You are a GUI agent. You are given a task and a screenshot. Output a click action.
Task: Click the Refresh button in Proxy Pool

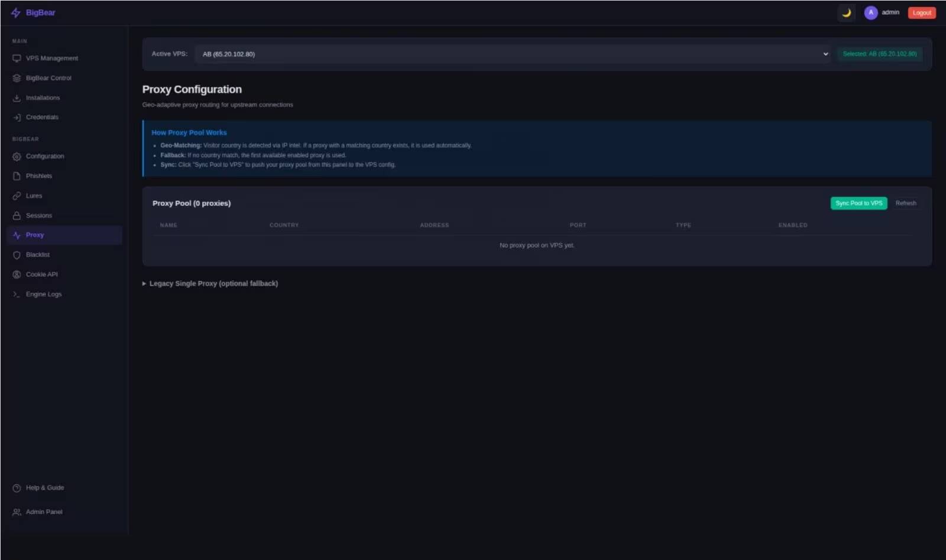tap(906, 203)
